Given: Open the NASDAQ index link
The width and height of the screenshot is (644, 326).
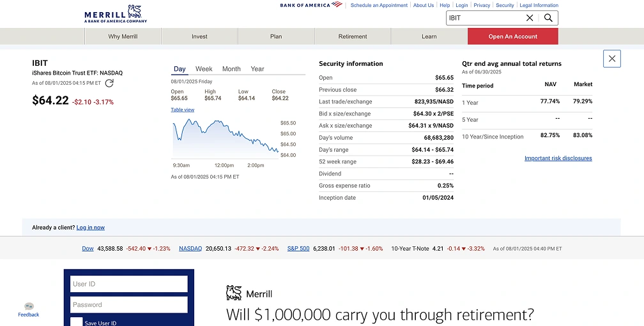Looking at the screenshot, I should (190, 249).
